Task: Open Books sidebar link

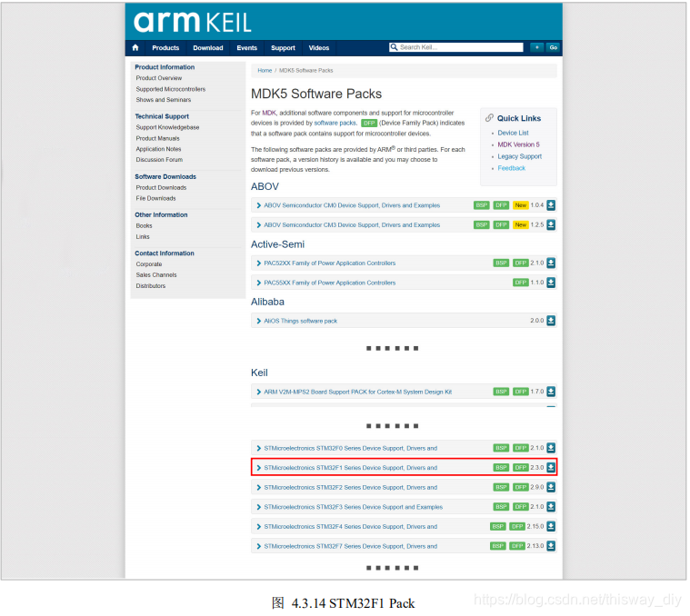Action: point(144,225)
